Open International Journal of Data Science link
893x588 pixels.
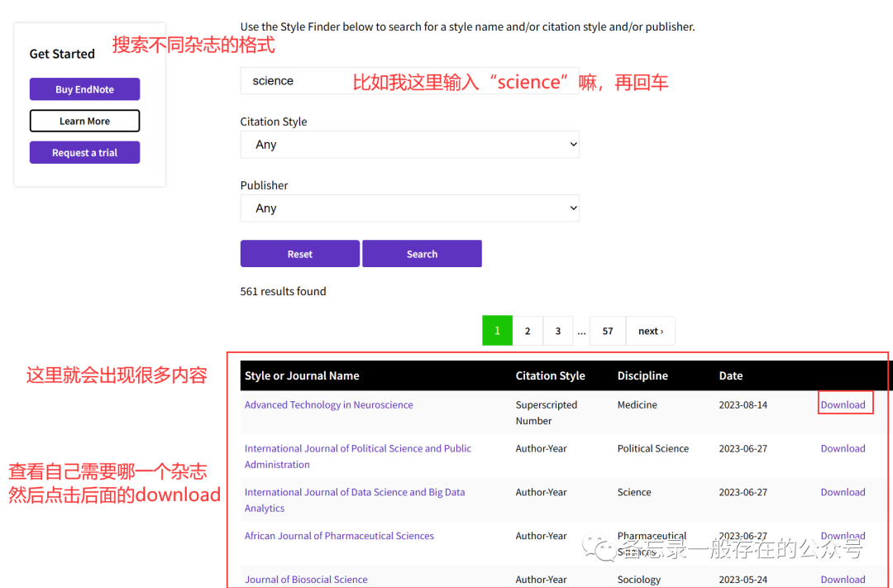pyautogui.click(x=354, y=500)
